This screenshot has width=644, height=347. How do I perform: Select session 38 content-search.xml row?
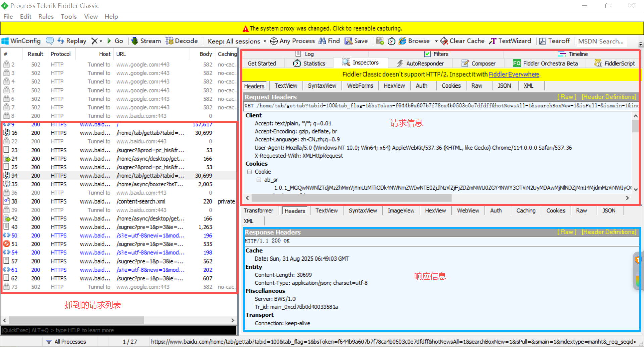[x=119, y=201]
